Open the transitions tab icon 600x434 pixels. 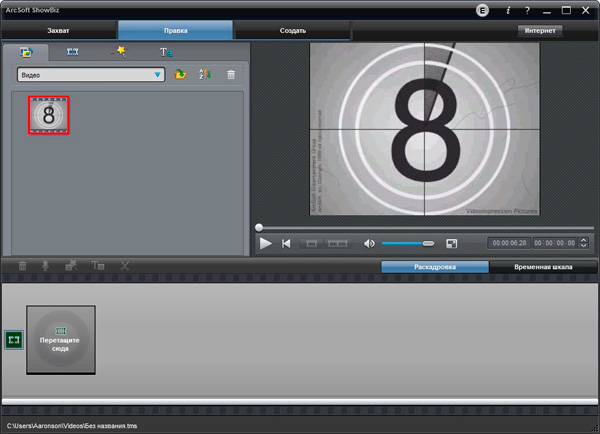(72, 52)
